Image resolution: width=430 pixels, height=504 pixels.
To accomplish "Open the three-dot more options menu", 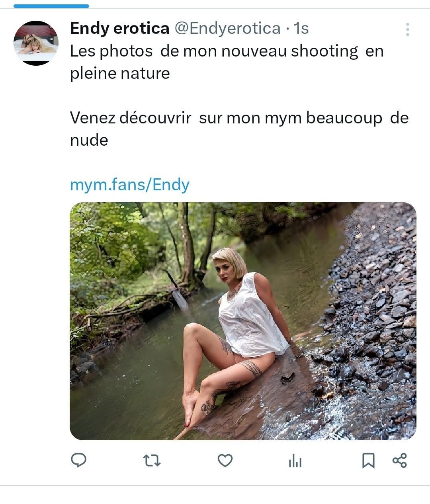I will pos(407,29).
